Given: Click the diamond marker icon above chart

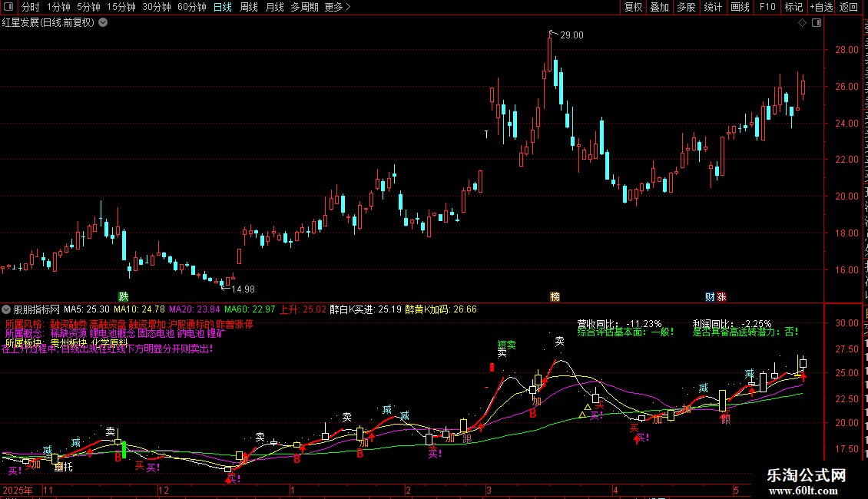Looking at the screenshot, I should point(802,23).
